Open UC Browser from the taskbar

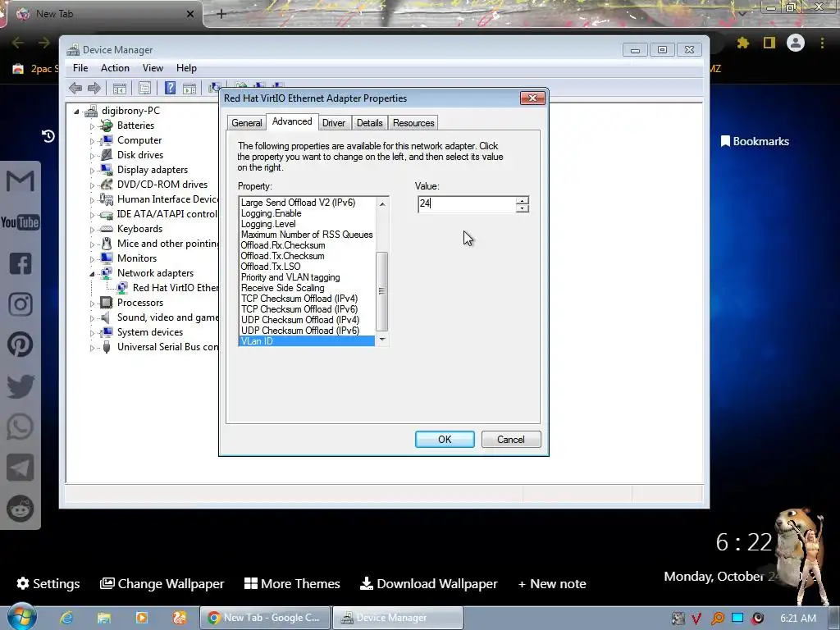point(180,618)
